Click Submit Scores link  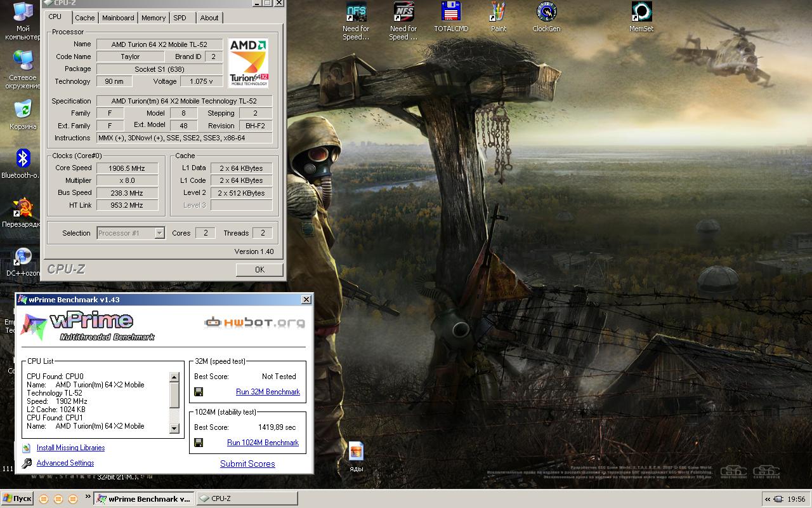point(247,464)
